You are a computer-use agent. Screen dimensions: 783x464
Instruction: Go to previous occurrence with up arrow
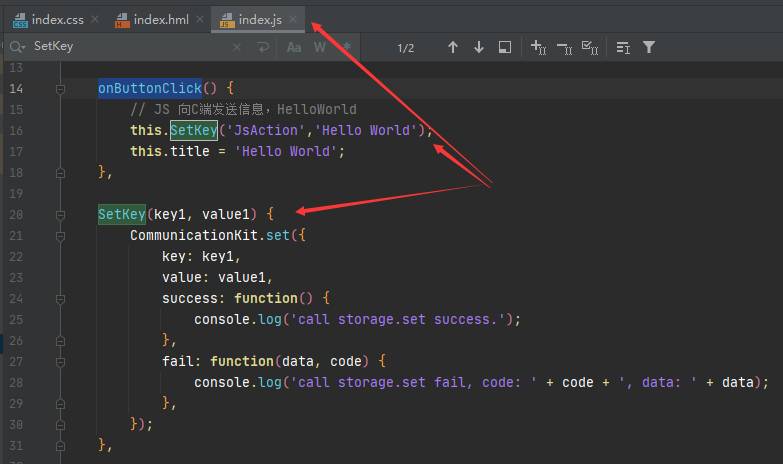[x=453, y=47]
